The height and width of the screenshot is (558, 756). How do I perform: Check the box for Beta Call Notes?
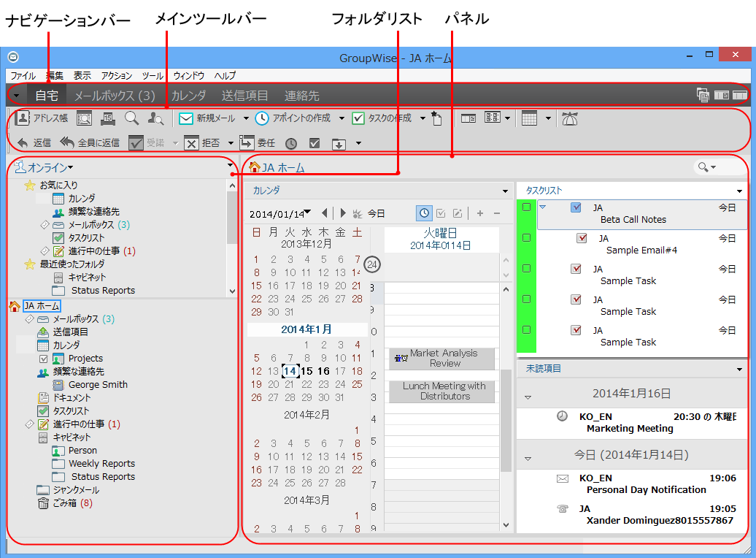click(576, 207)
